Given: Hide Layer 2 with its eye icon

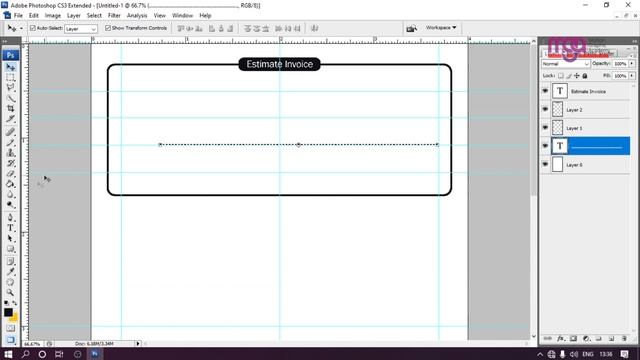Looking at the screenshot, I should (545, 109).
